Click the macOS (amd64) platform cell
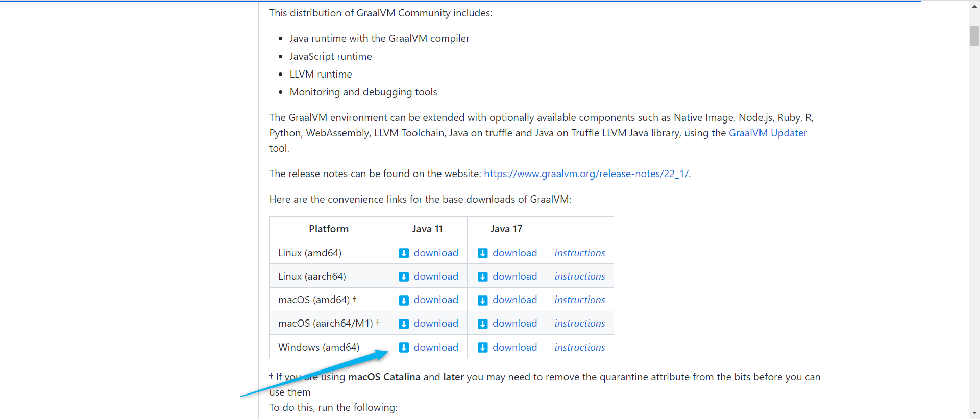The width and height of the screenshot is (980, 419). click(x=329, y=300)
